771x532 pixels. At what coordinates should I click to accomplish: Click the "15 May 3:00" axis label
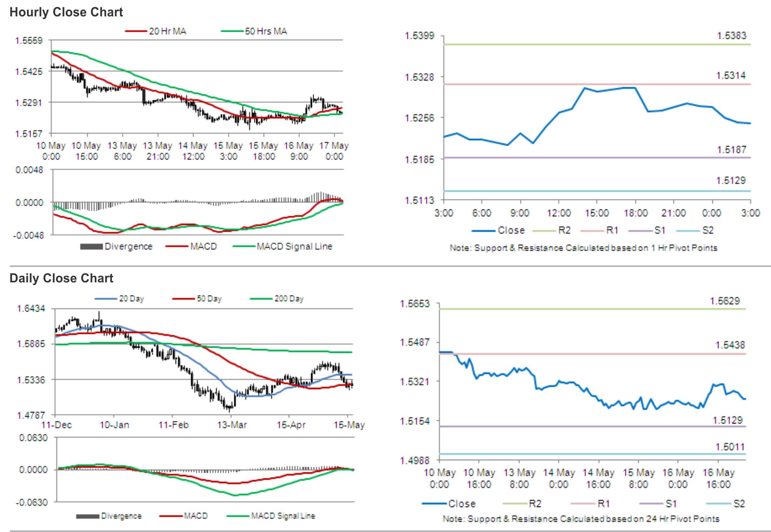click(x=228, y=151)
